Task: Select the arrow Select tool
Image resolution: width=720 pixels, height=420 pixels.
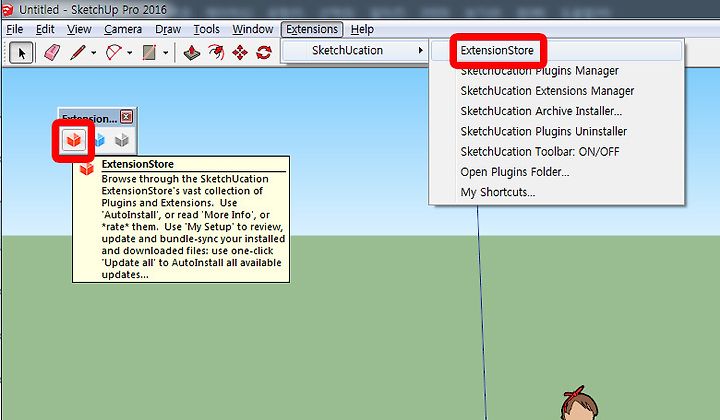Action: coord(21,53)
